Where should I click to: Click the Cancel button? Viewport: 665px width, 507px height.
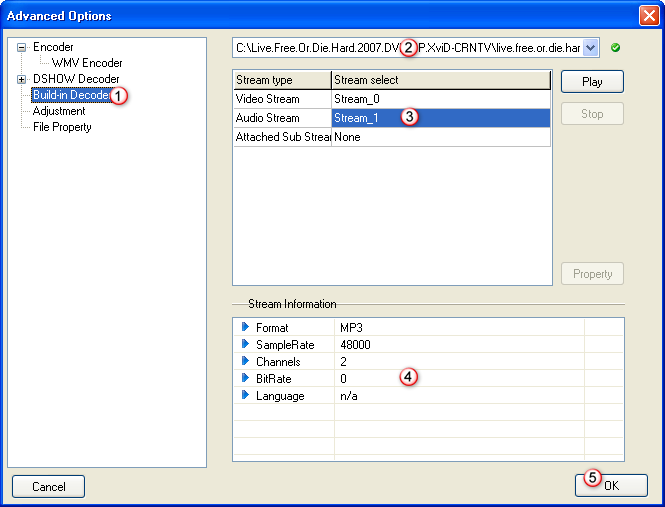[x=48, y=486]
